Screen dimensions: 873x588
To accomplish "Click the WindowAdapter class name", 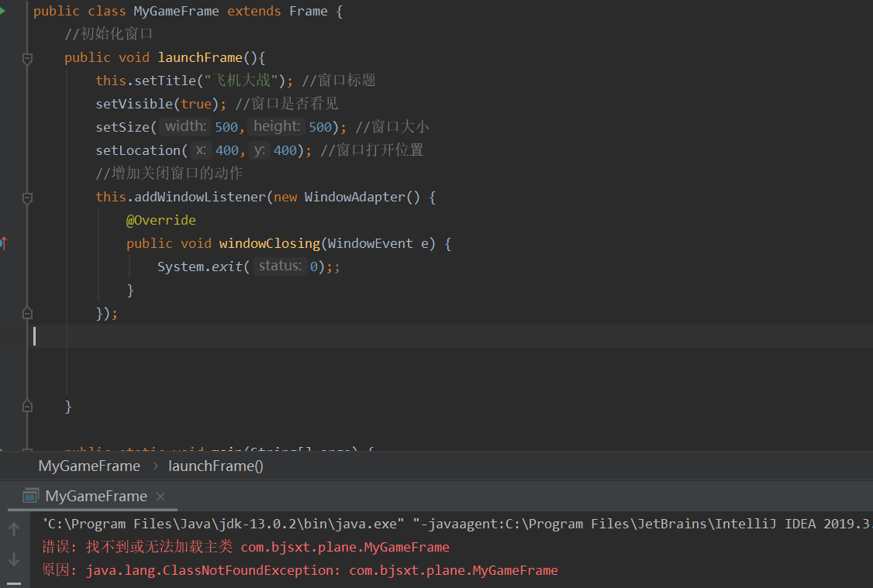I will point(354,197).
